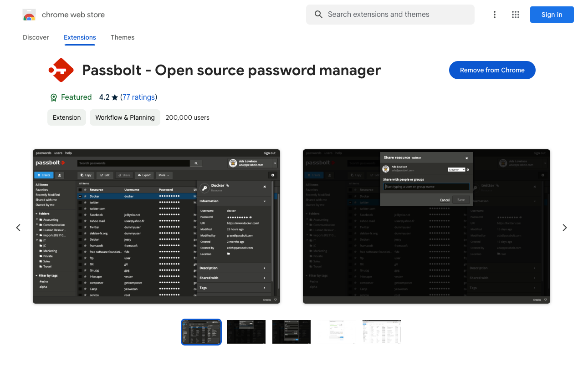Click the Featured label

click(x=77, y=97)
